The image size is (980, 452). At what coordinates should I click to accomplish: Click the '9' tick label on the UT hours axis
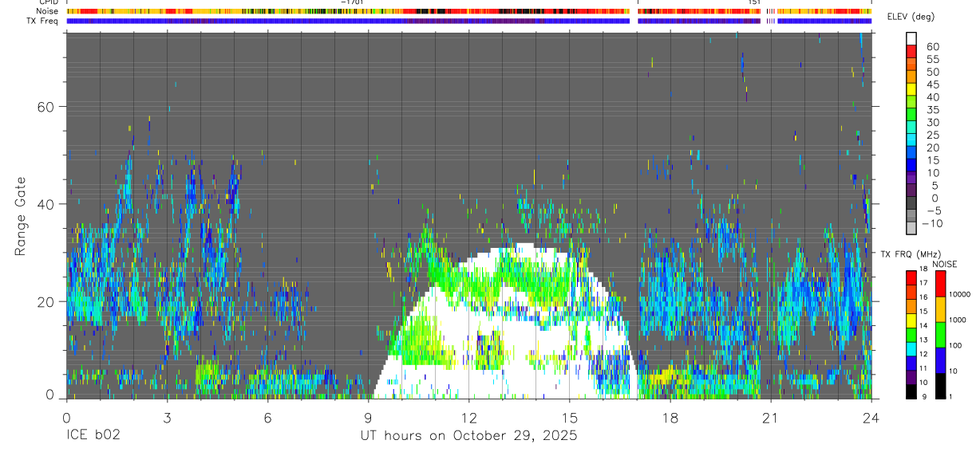pyautogui.click(x=369, y=417)
